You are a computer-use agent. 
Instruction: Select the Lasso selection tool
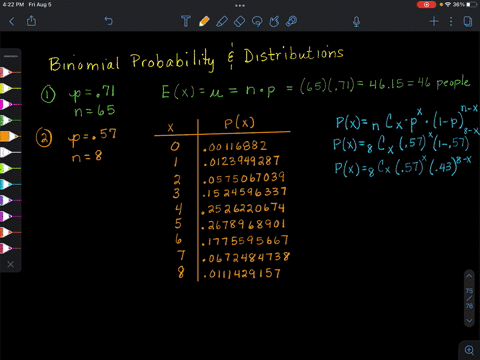coord(257,22)
